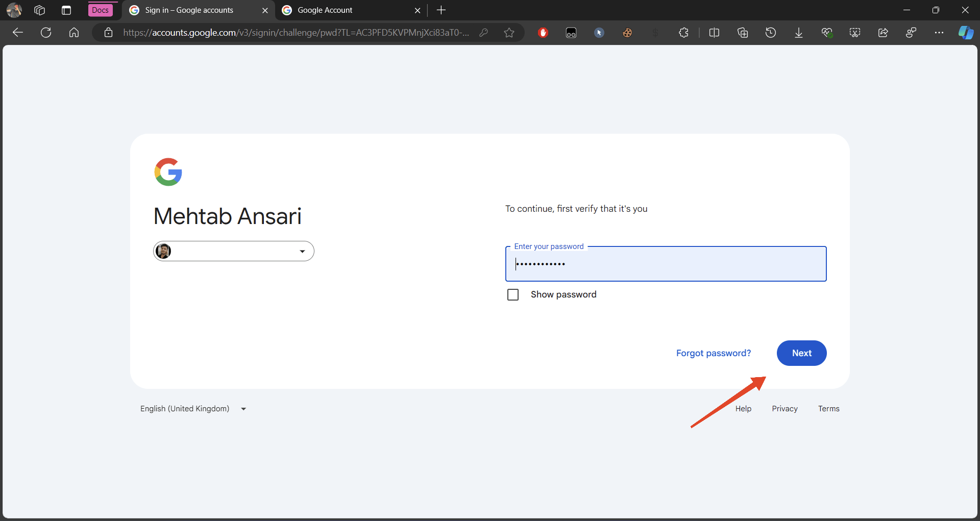Open the Help link
The height and width of the screenshot is (521, 980).
[x=743, y=409]
